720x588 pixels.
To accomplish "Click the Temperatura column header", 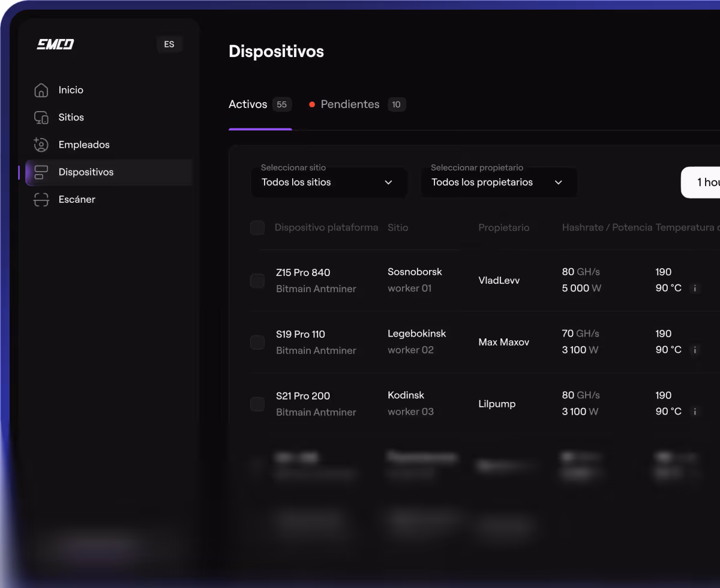I will [688, 227].
